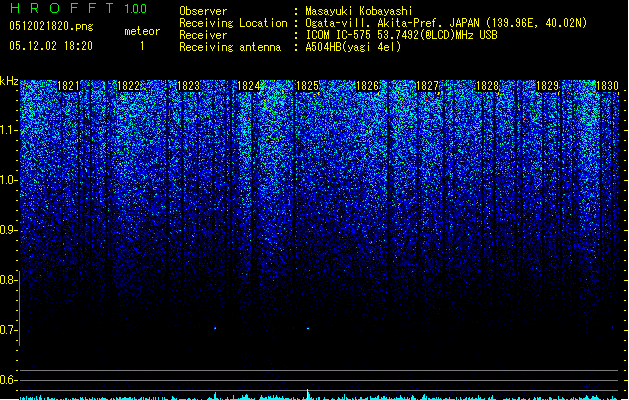Image resolution: width=629 pixels, height=400 pixels.
Task: Click the 1825 time marker
Action: coord(307,85)
